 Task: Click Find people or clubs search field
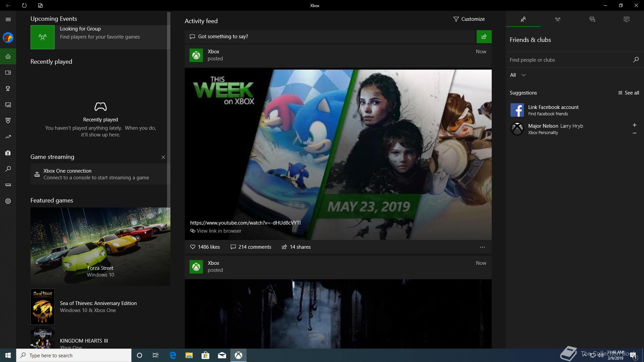[569, 60]
